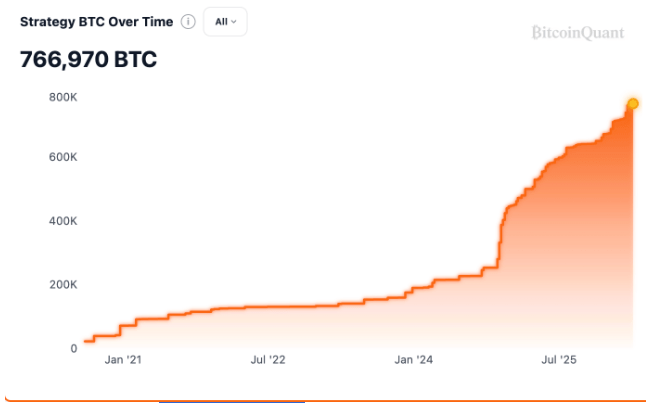This screenshot has height=403, width=646.
Task: Click the 600K y-axis label
Action: tap(64, 158)
